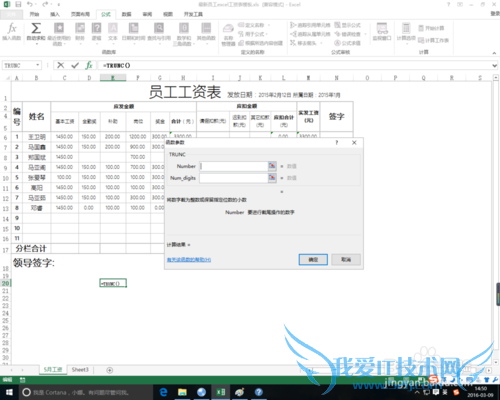This screenshot has height=400, width=500.
Task: Cancel formula entry with the X icon
Action: tap(60, 65)
